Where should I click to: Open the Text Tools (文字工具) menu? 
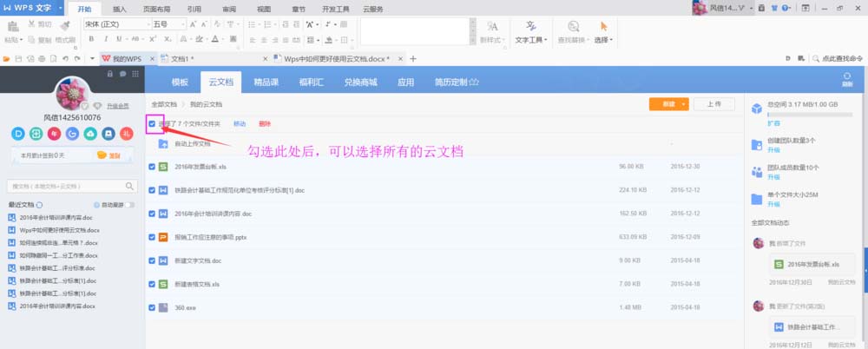pos(531,32)
